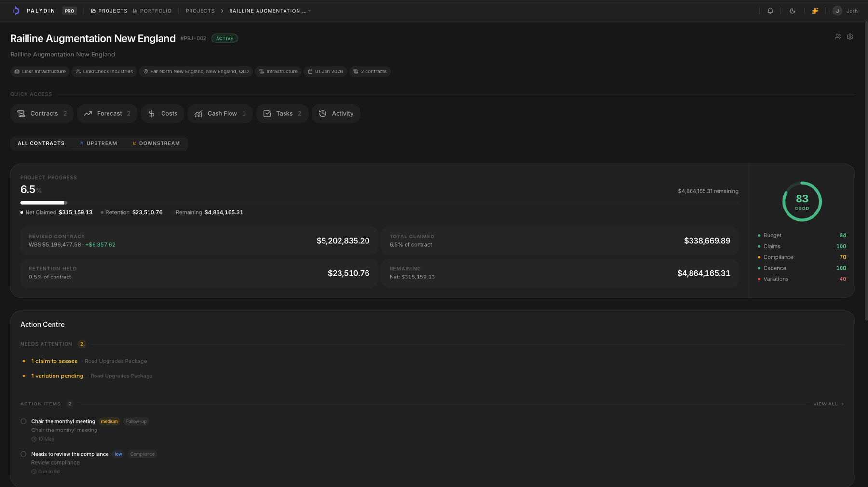
Task: Check off 'Needs to review the compliance' task
Action: tap(23, 454)
